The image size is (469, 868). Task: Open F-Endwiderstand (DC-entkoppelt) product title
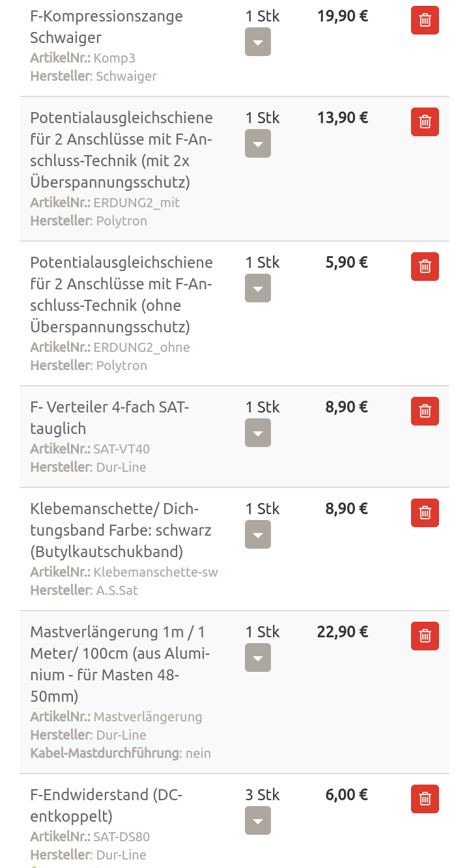pos(106,805)
